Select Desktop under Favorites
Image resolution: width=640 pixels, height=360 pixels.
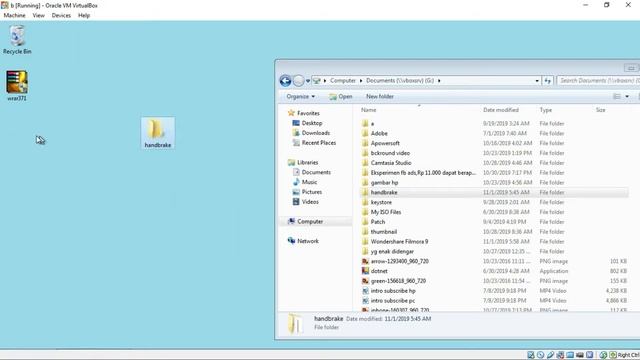(x=307, y=123)
